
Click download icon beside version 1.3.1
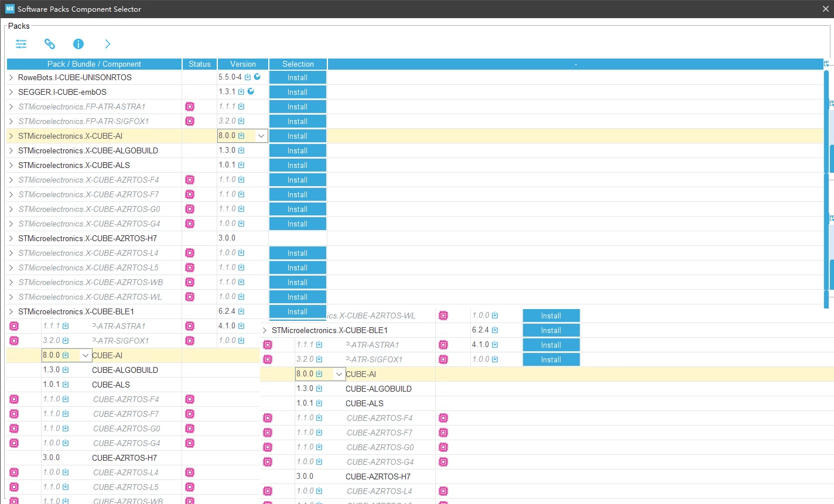(x=241, y=92)
